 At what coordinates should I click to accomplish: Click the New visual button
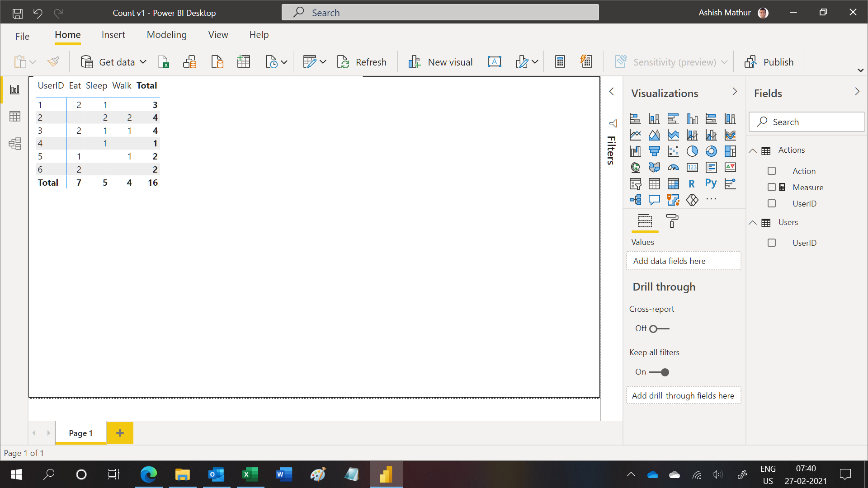440,62
